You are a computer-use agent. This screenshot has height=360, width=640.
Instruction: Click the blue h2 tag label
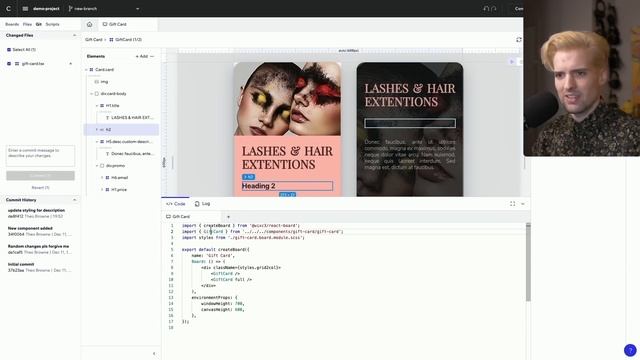point(248,177)
